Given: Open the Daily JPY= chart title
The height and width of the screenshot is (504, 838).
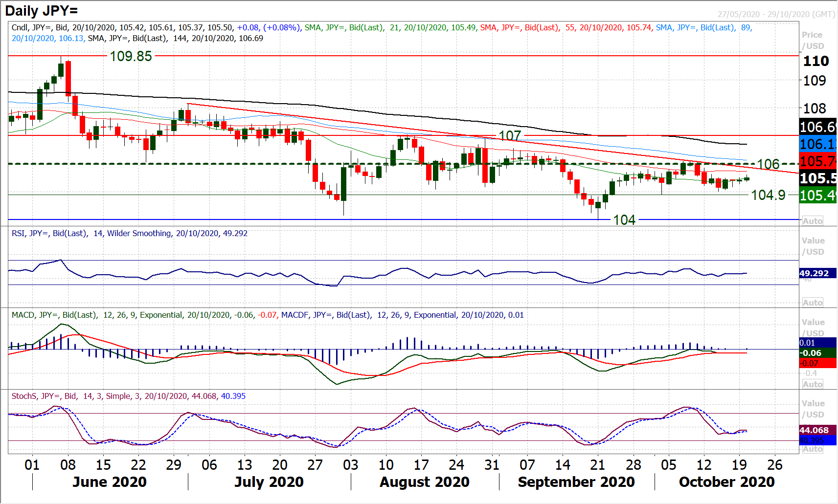Looking at the screenshot, I should pyautogui.click(x=42, y=11).
